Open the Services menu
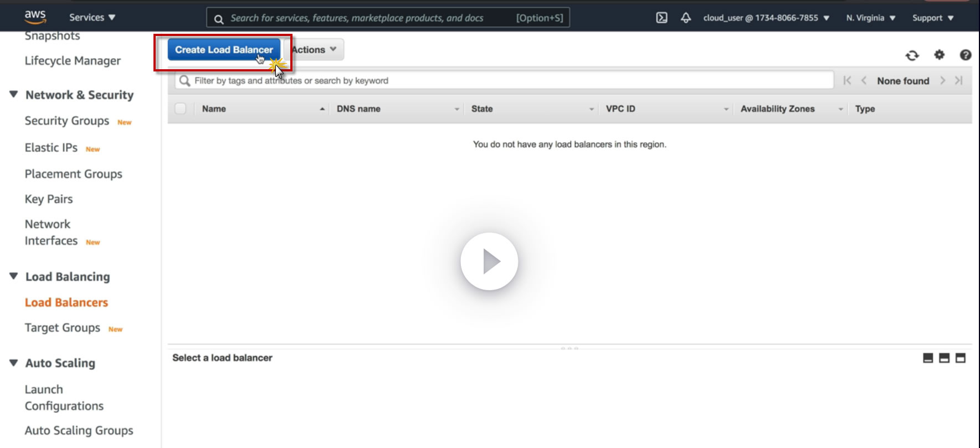The width and height of the screenshot is (980, 448). pos(92,17)
